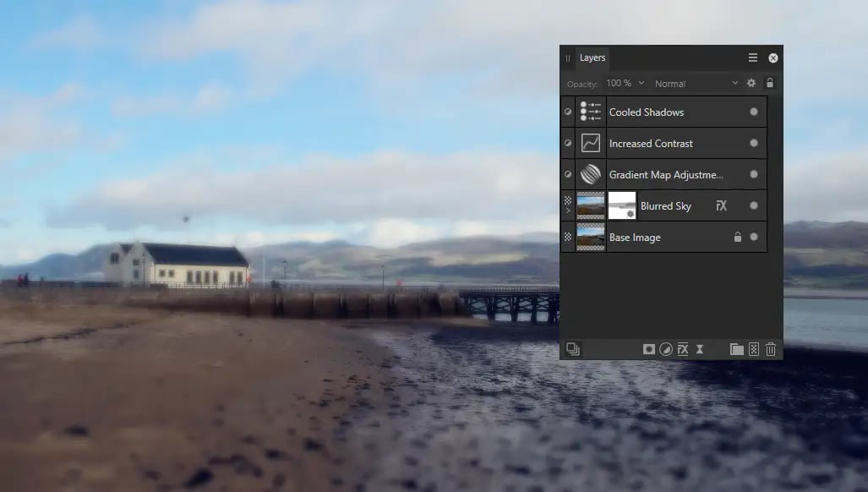This screenshot has width=868, height=492.
Task: Open Layer Effects FX icon in footer
Action: pos(683,349)
